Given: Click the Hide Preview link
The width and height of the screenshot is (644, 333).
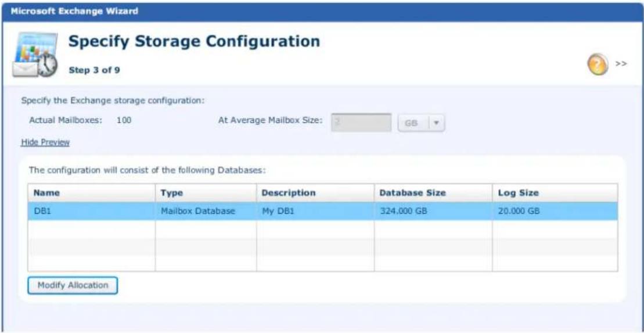Looking at the screenshot, I should click(x=45, y=142).
